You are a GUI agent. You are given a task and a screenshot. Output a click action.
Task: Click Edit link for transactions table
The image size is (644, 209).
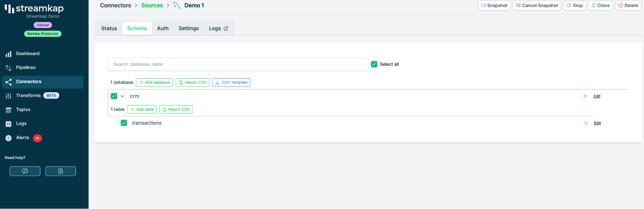click(x=597, y=123)
